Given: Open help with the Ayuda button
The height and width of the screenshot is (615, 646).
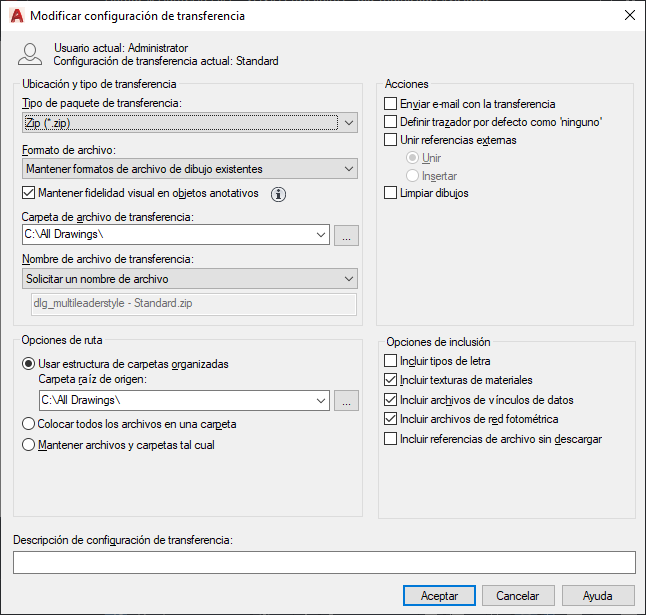Looking at the screenshot, I should [x=598, y=596].
